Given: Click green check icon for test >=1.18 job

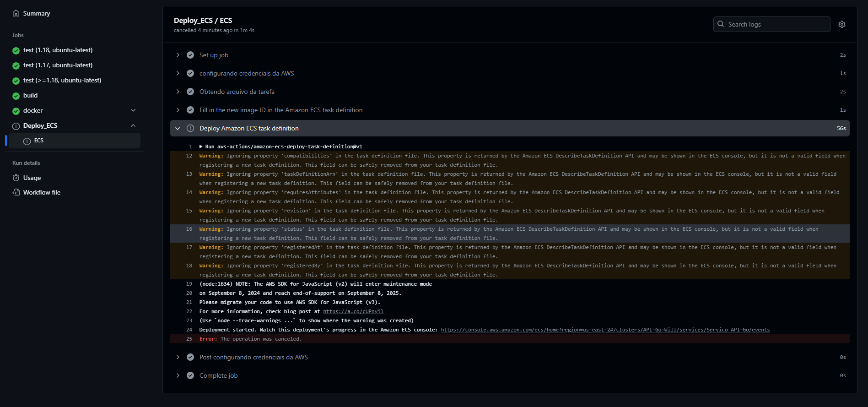Looking at the screenshot, I should (16, 81).
